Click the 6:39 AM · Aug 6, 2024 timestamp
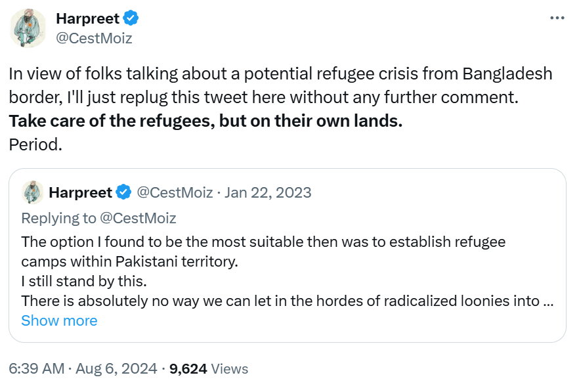This screenshot has width=579, height=392. [x=85, y=369]
